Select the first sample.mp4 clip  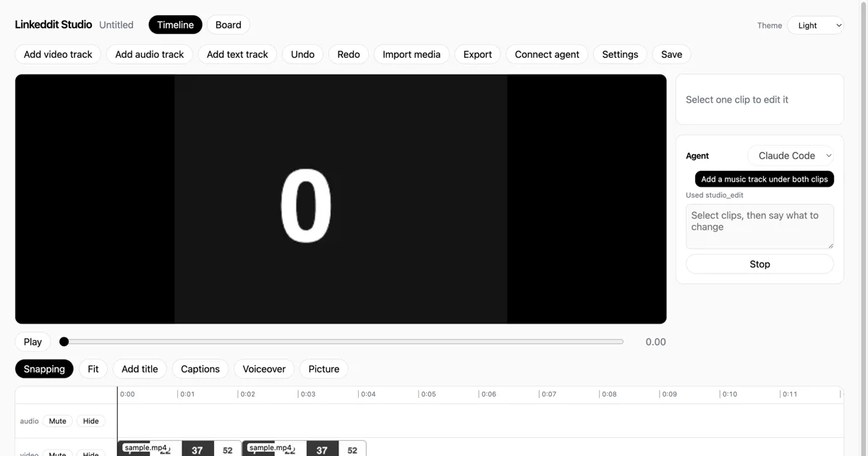[179, 449]
